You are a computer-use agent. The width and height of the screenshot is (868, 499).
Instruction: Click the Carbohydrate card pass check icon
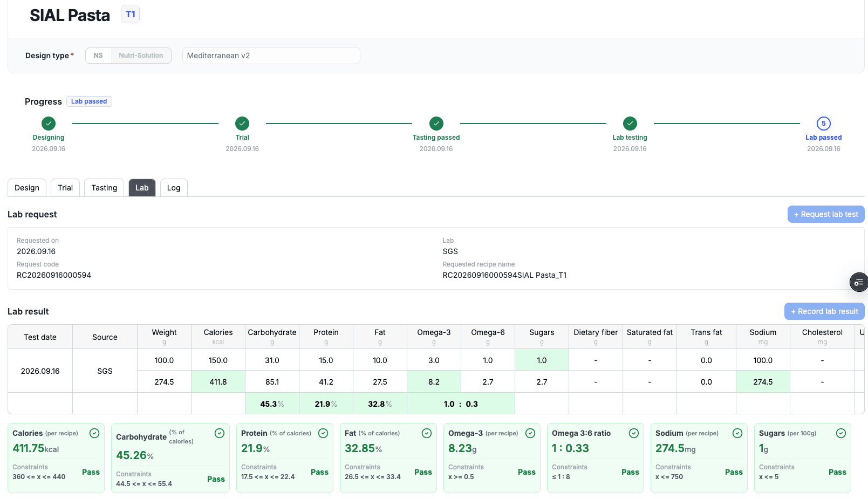pos(220,433)
